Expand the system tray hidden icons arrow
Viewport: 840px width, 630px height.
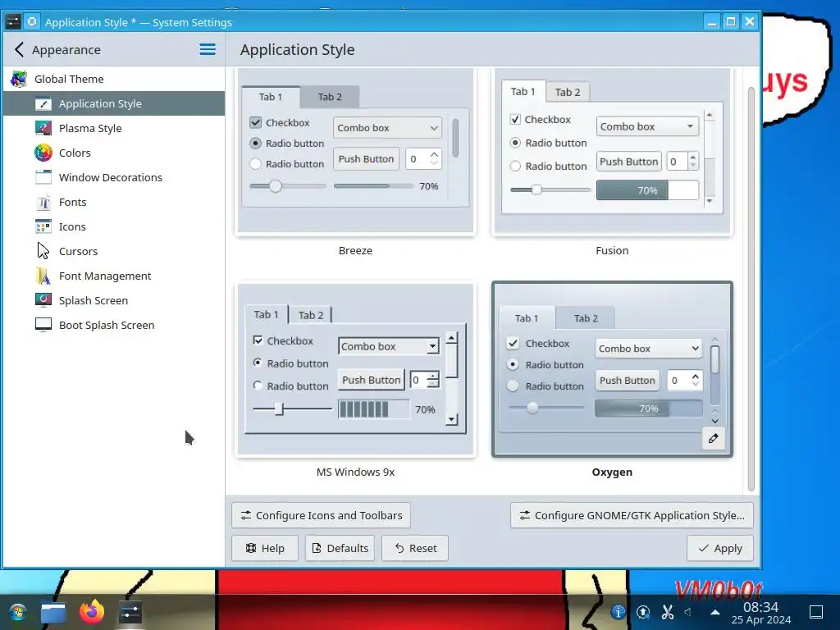[x=715, y=612]
